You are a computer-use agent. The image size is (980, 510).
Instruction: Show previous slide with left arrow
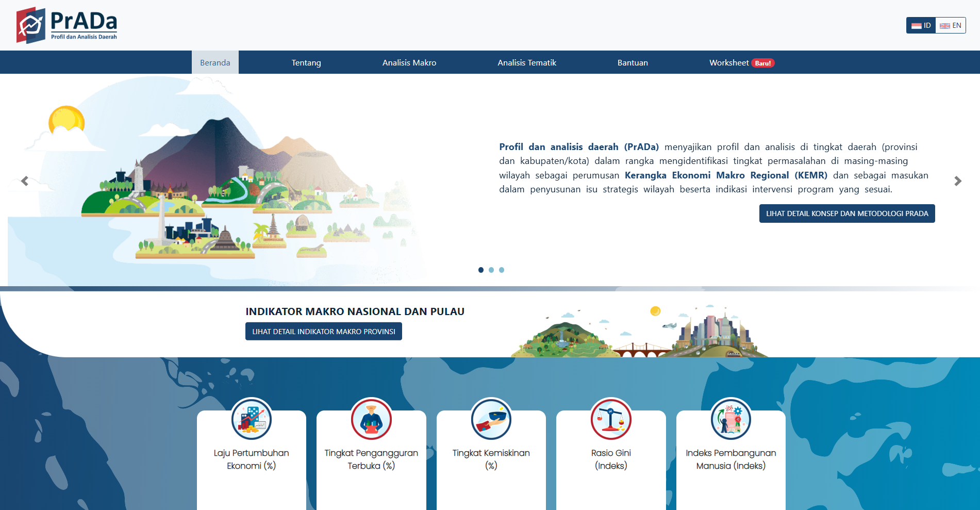(x=24, y=181)
